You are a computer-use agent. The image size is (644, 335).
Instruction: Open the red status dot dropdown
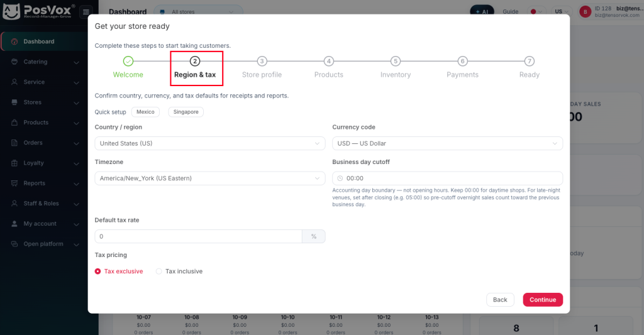pos(536,11)
